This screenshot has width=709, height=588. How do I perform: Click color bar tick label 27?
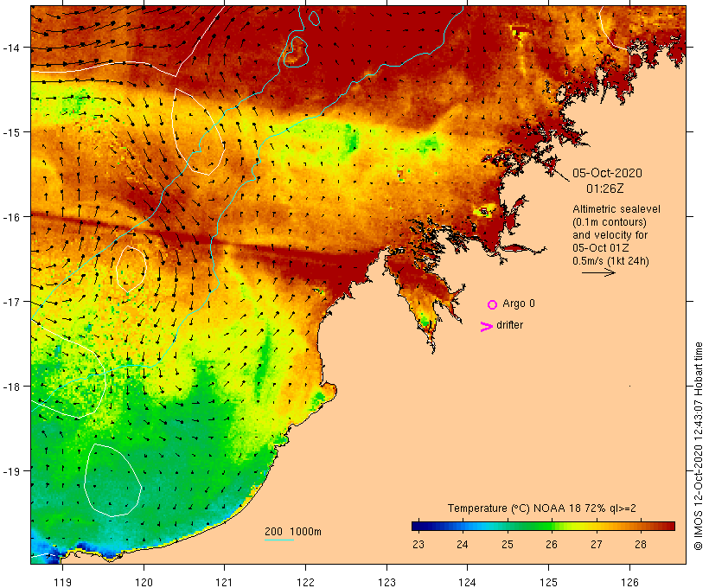tap(597, 544)
